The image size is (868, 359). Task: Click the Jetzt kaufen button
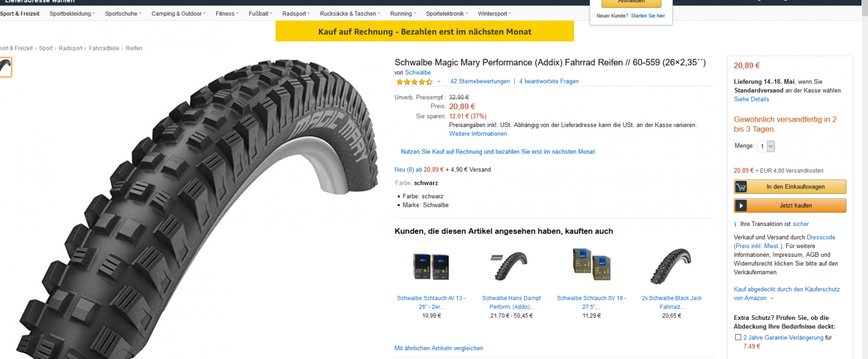tap(795, 206)
